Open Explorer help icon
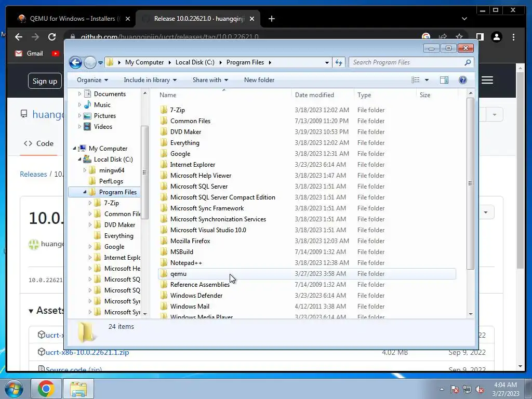 pos(463,79)
